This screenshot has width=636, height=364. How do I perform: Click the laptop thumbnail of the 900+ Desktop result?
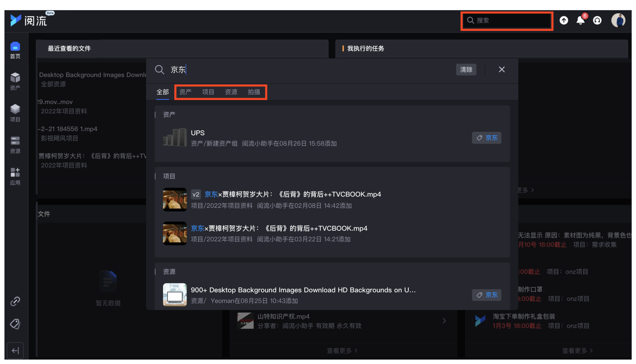pos(175,295)
